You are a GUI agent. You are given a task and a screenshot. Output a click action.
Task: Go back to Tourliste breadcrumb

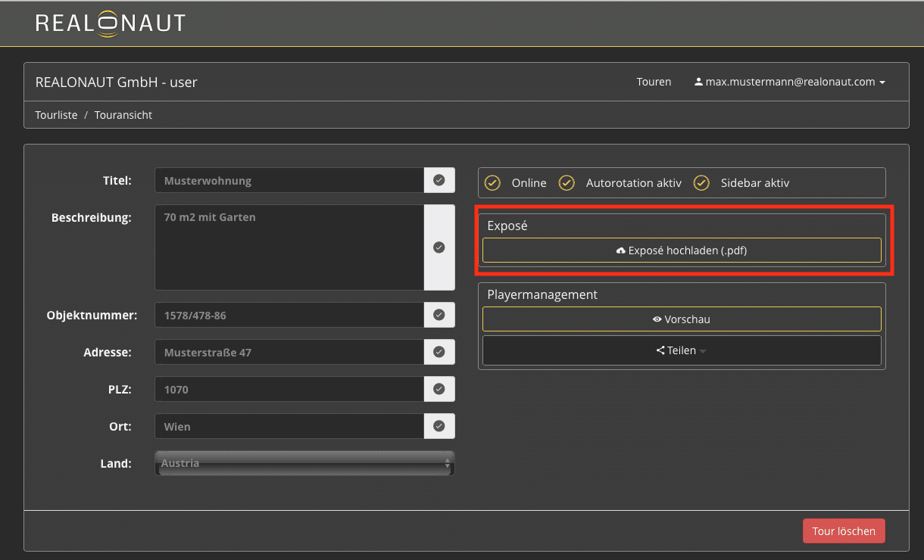56,115
